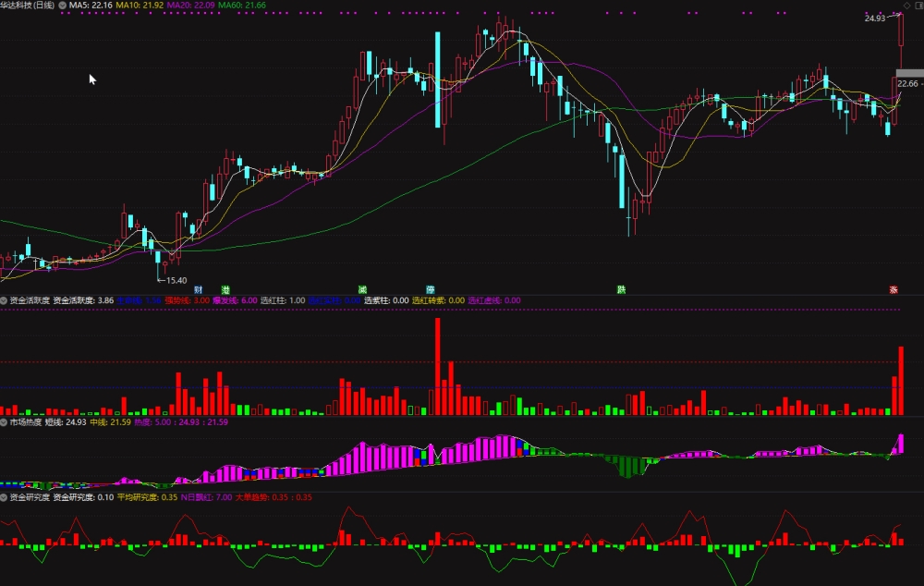Viewport: 924px width, 586px height.
Task: Toggle the side panel layout icon
Action: 918,6
